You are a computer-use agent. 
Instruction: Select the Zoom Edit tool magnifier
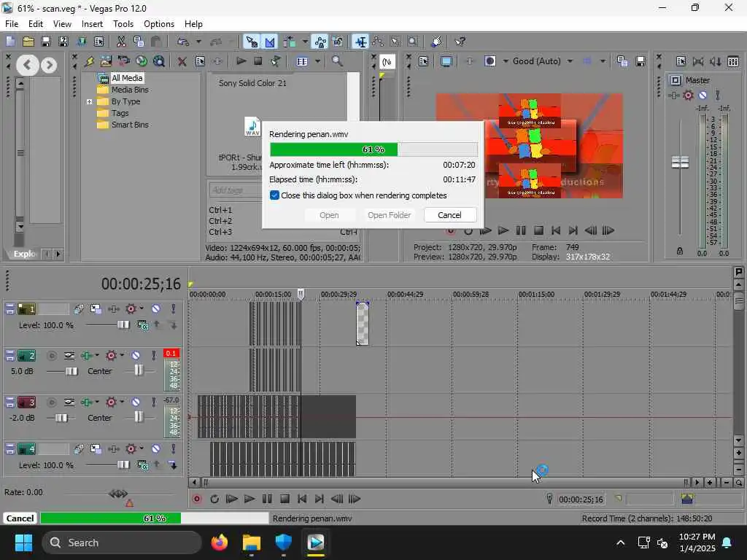[x=413, y=42]
